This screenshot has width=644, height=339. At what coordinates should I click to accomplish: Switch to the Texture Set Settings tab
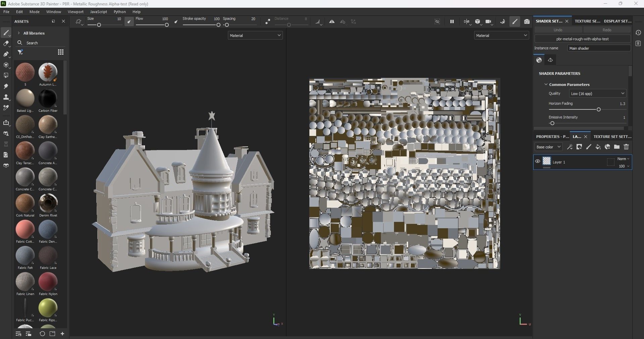pos(612,137)
